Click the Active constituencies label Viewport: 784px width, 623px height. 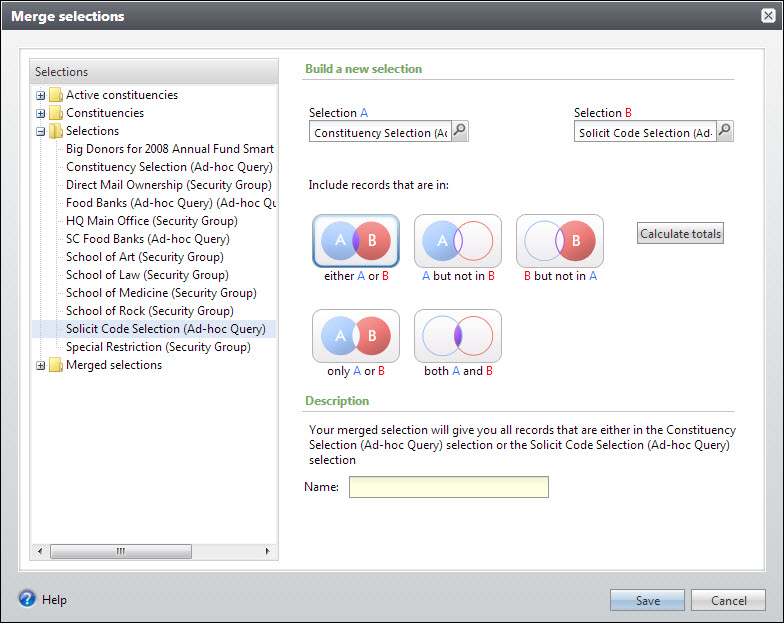[122, 95]
